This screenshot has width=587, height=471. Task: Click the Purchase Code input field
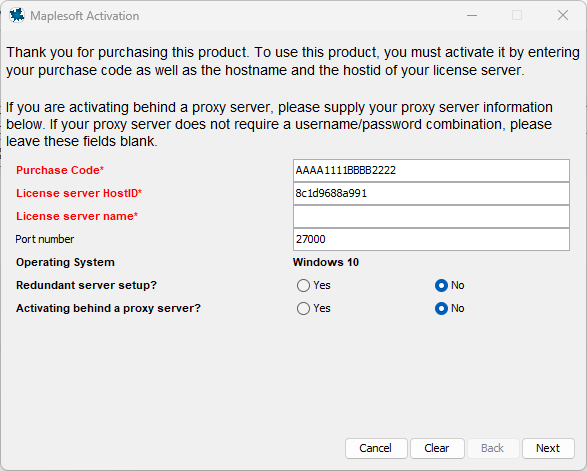pos(431,170)
